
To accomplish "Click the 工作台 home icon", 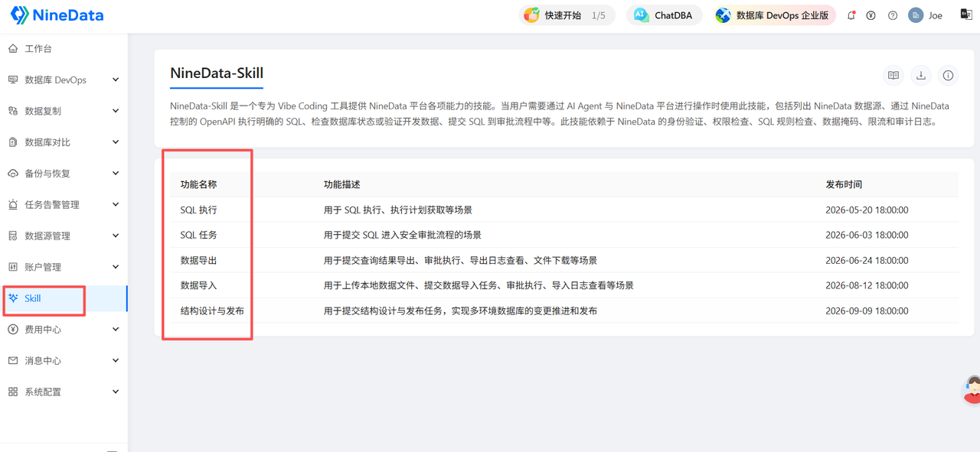I will click(13, 49).
